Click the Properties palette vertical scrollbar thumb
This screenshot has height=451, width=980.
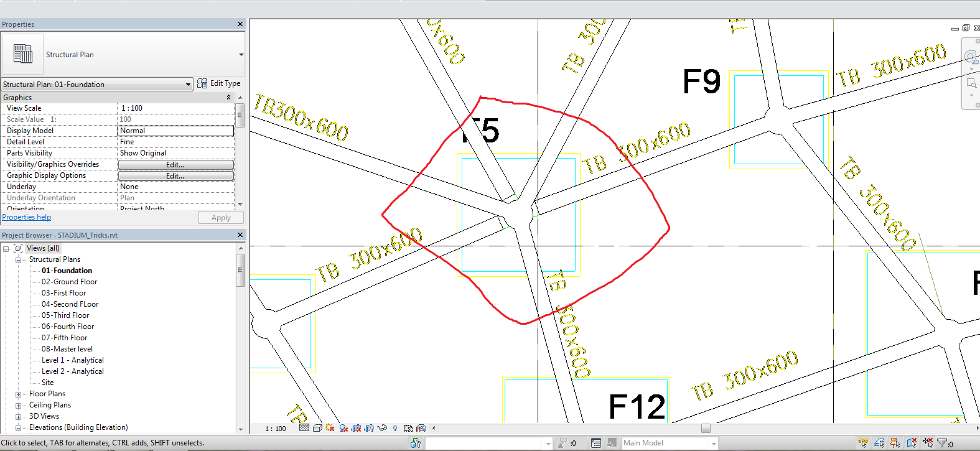click(x=240, y=115)
